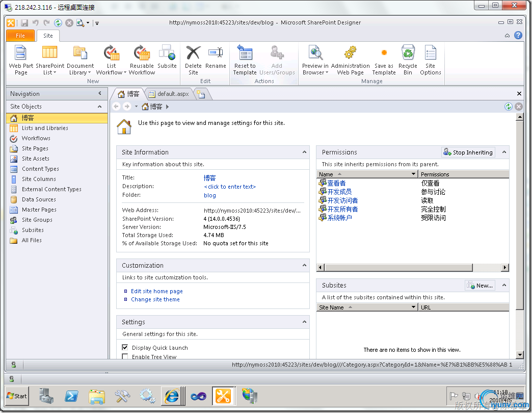Image resolution: width=532 pixels, height=413 pixels.
Task: Click the back navigation arrow in breadcrumb bar
Action: pyautogui.click(x=116, y=107)
